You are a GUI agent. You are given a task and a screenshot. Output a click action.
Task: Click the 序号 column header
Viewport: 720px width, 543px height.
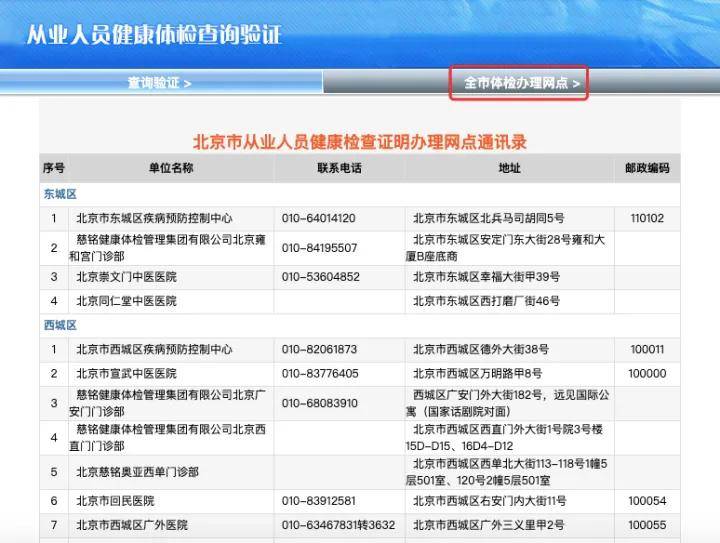(x=54, y=168)
